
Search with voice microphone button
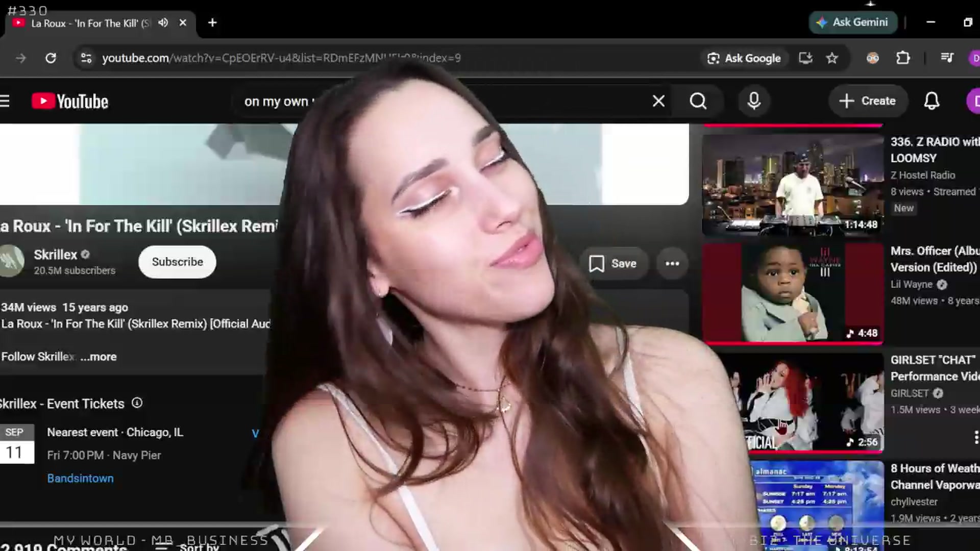pyautogui.click(x=754, y=101)
